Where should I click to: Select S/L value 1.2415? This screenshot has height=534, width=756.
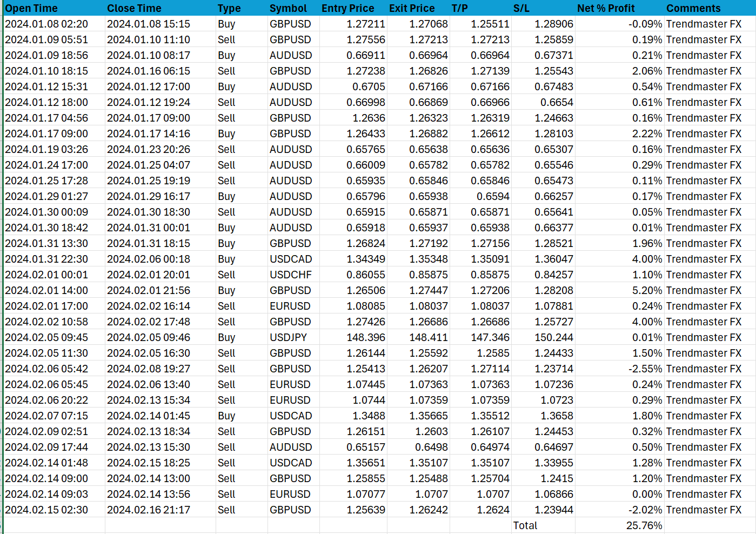[x=543, y=478]
